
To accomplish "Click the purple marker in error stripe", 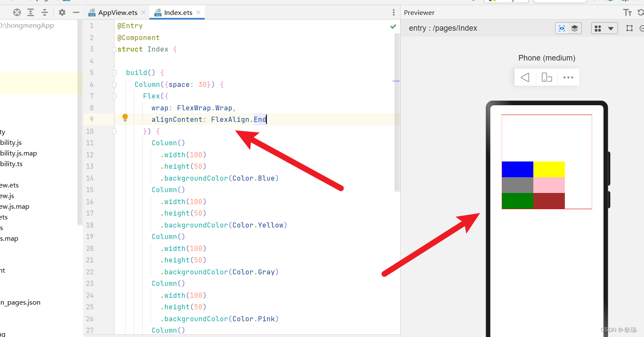I will click(396, 81).
